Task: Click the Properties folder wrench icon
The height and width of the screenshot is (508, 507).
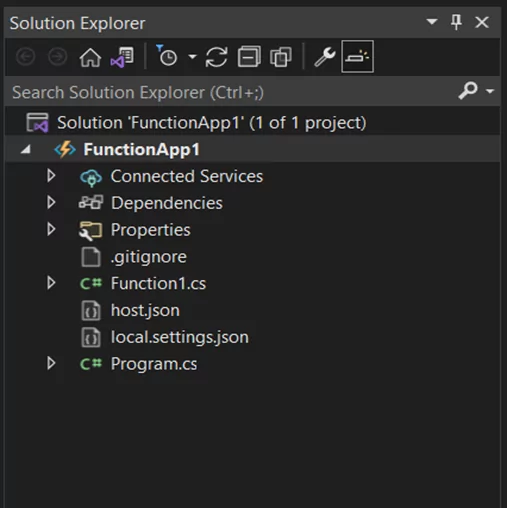Action: coord(90,231)
